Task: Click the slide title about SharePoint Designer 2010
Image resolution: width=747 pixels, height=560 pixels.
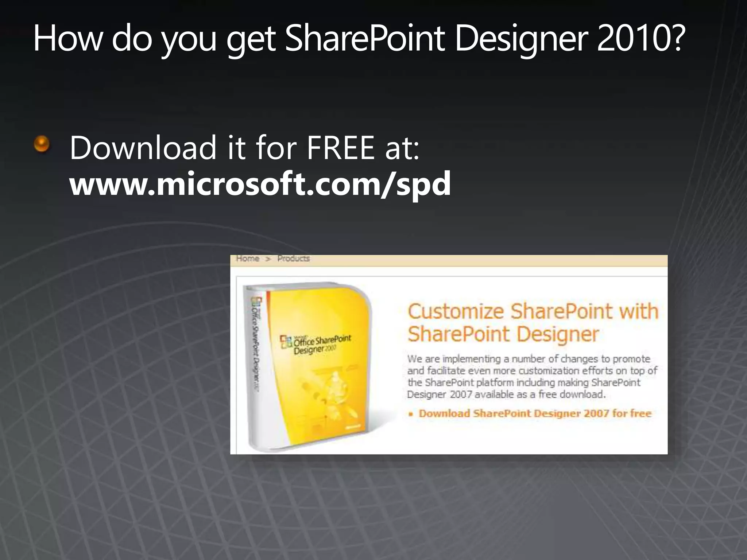Action: pyautogui.click(x=359, y=38)
